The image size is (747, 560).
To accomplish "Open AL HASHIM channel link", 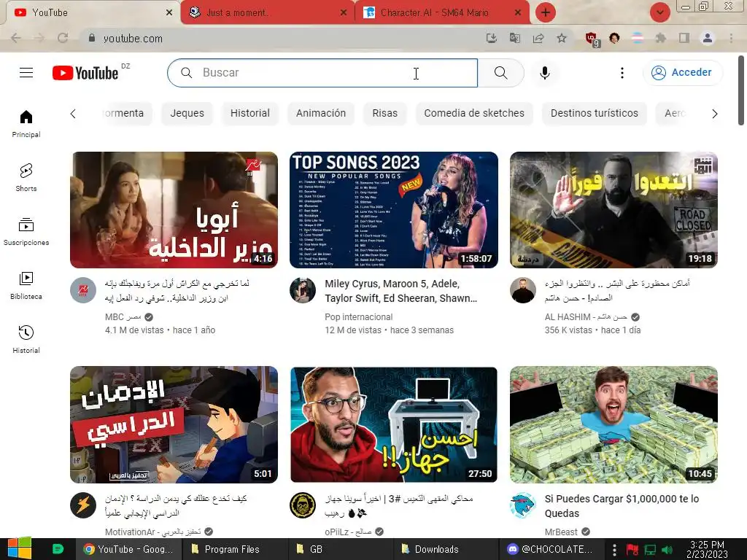I will point(586,317).
